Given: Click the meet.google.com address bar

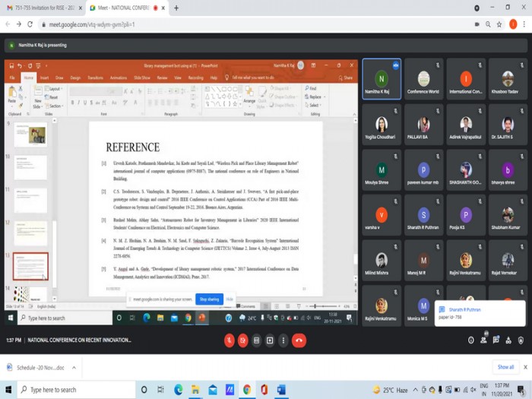Looking at the screenshot, I should pos(228,24).
